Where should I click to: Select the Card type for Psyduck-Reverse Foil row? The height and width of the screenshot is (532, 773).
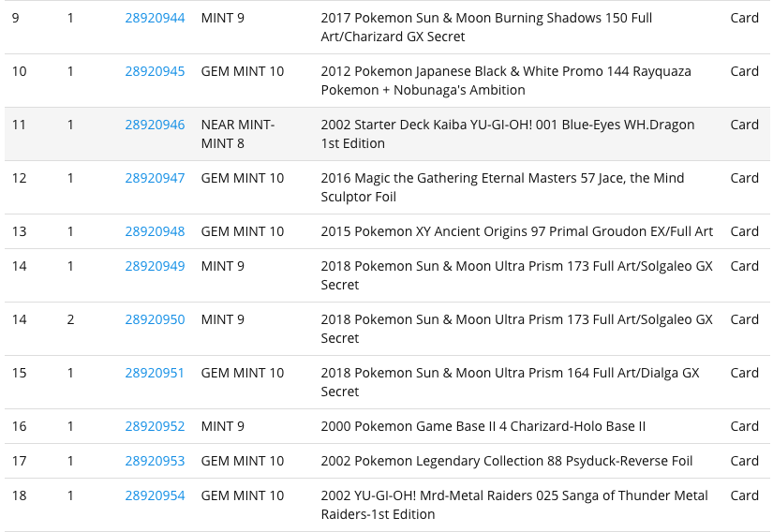pos(744,461)
